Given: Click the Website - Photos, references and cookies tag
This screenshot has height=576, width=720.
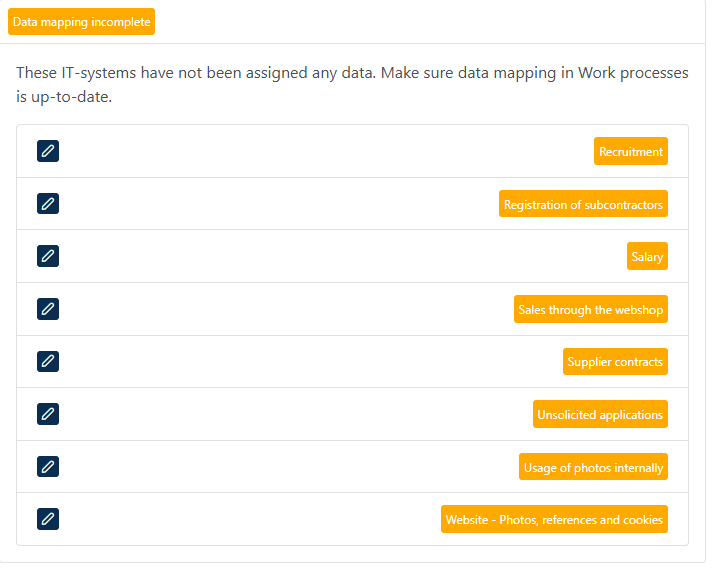Looking at the screenshot, I should tap(554, 519).
